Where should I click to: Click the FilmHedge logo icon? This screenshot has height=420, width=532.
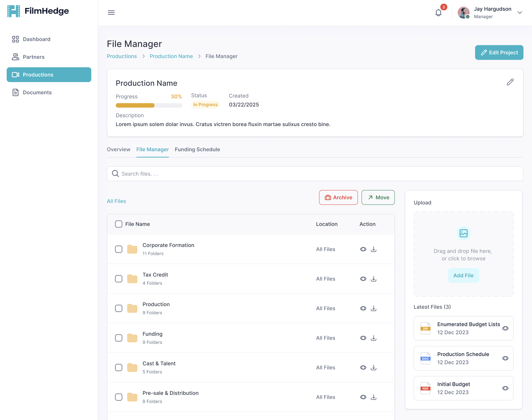[13, 11]
